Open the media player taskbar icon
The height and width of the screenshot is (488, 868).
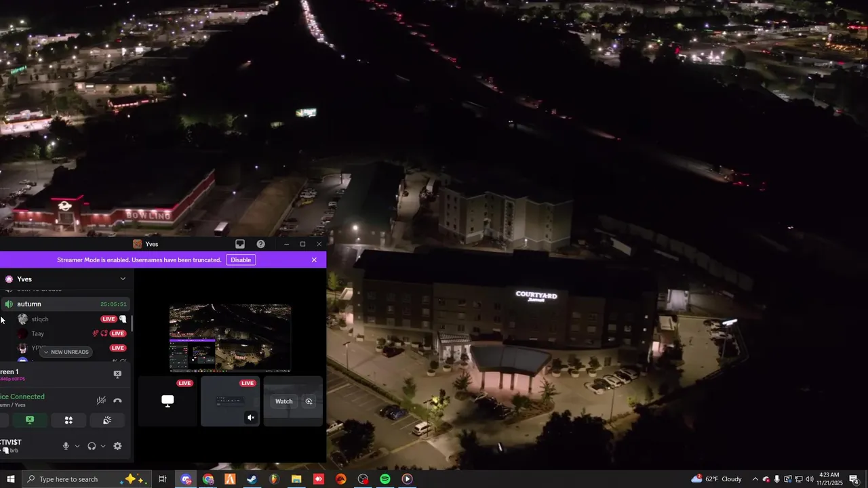coord(407,479)
